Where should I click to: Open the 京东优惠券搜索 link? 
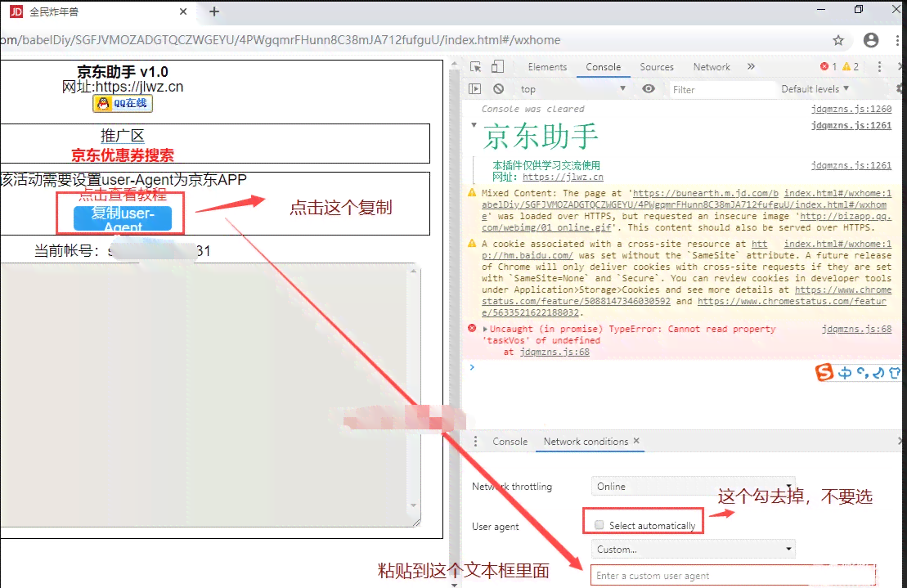[x=123, y=155]
